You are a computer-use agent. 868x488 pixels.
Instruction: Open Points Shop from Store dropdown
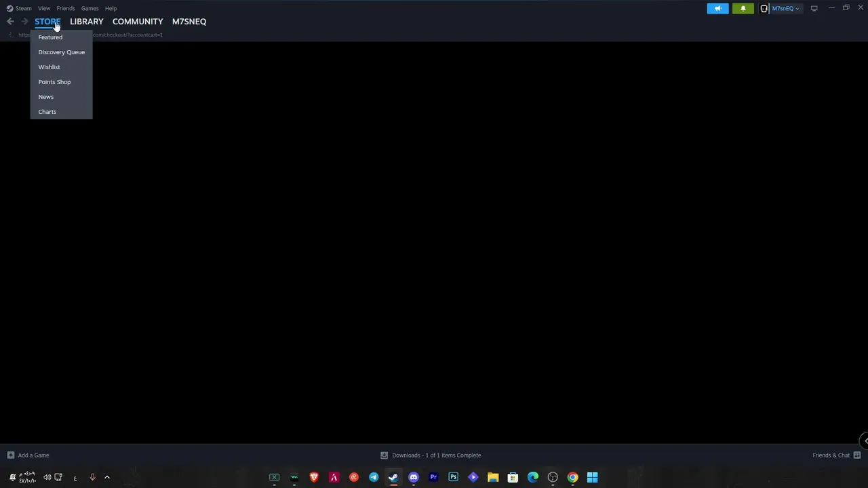pyautogui.click(x=61, y=82)
